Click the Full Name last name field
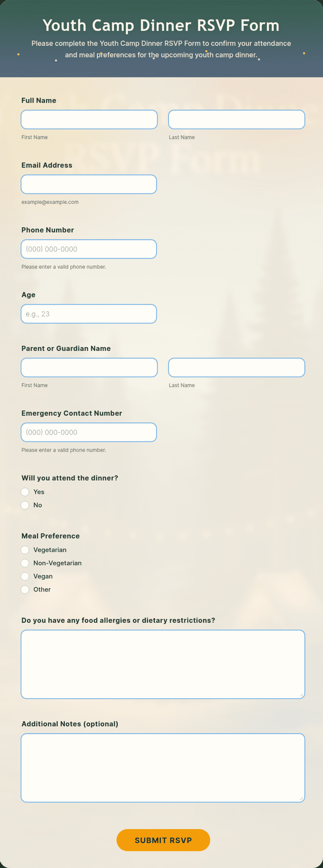The height and width of the screenshot is (868, 323). [237, 119]
